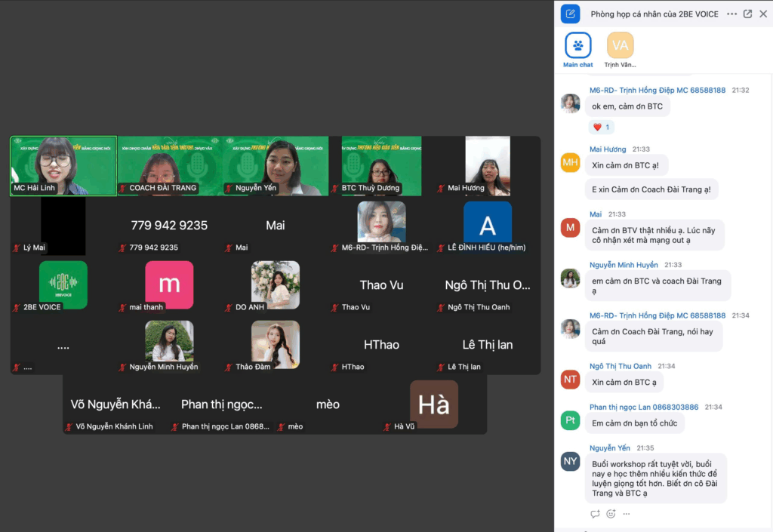Open more actions for Nguyễn Yến's message
The height and width of the screenshot is (532, 773).
click(626, 514)
